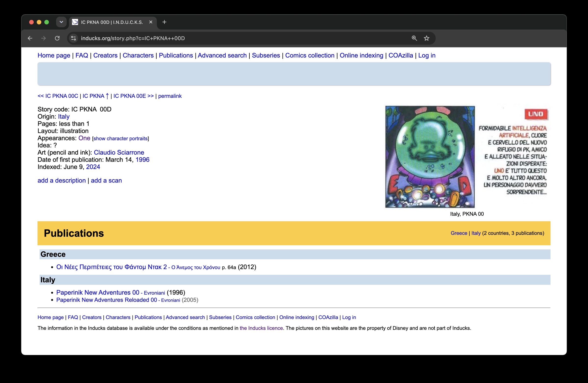Click the browser forward arrow
Image resolution: width=588 pixels, height=383 pixels.
[x=43, y=38]
